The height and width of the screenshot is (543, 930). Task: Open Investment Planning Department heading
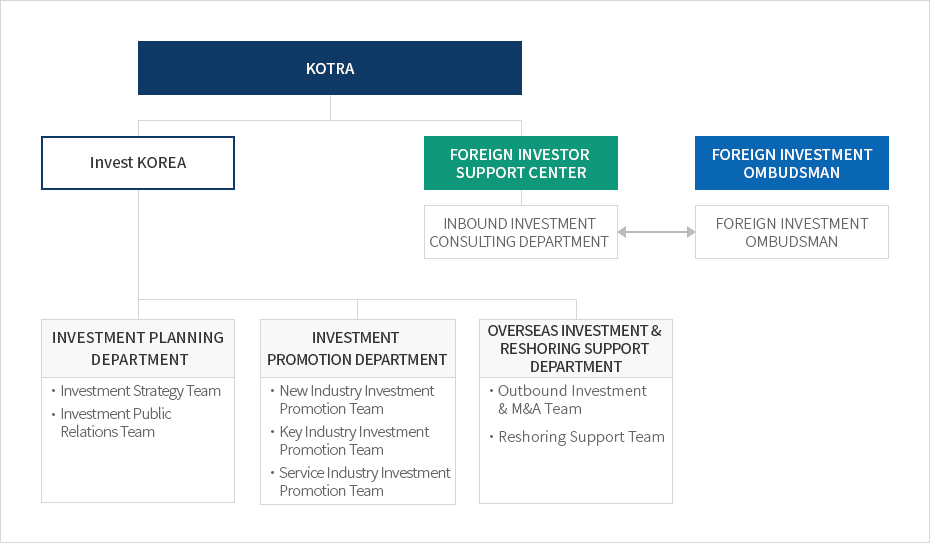click(138, 348)
